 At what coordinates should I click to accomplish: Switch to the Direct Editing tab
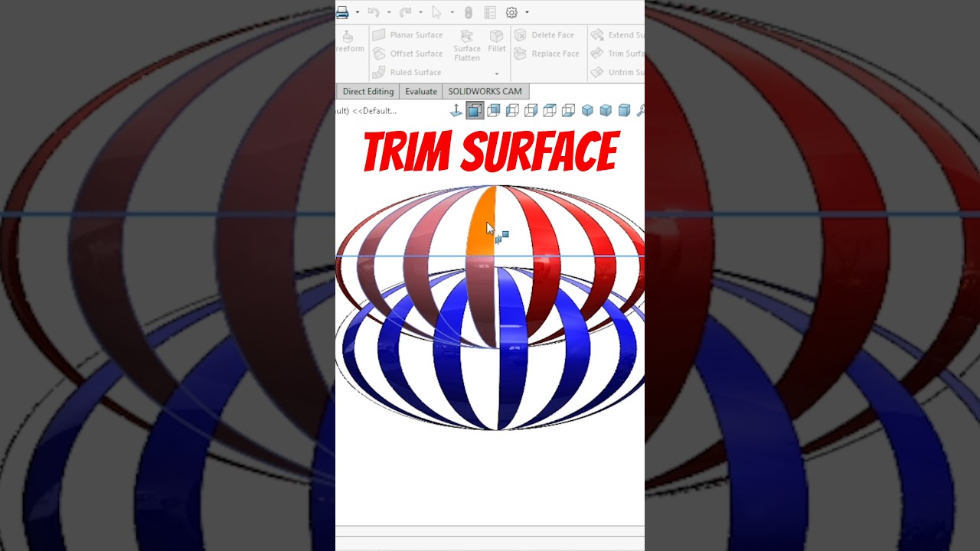367,91
